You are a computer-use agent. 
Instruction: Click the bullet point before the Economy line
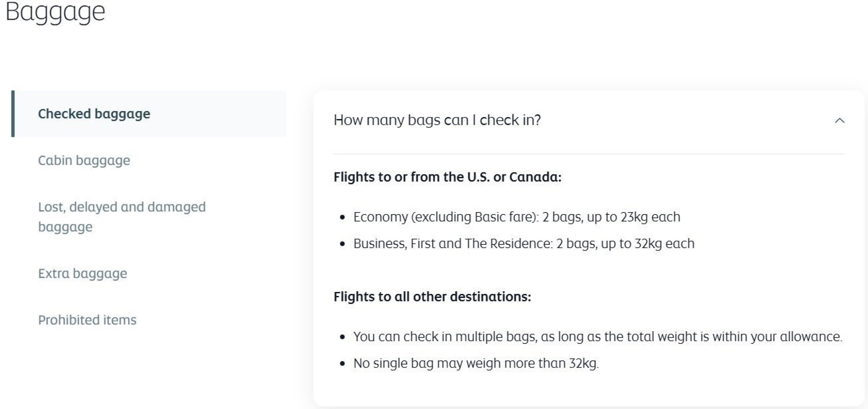coord(342,217)
